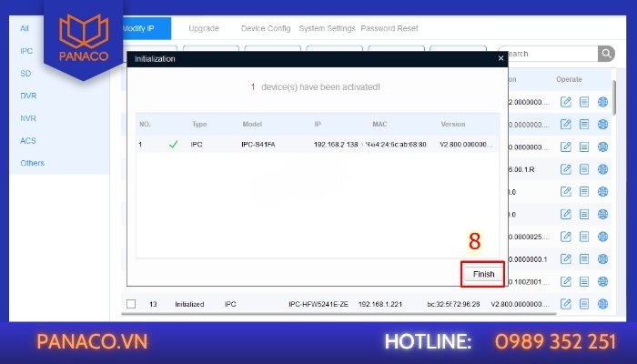Switch to the Upgrade tab
This screenshot has width=637, height=364.
(203, 28)
